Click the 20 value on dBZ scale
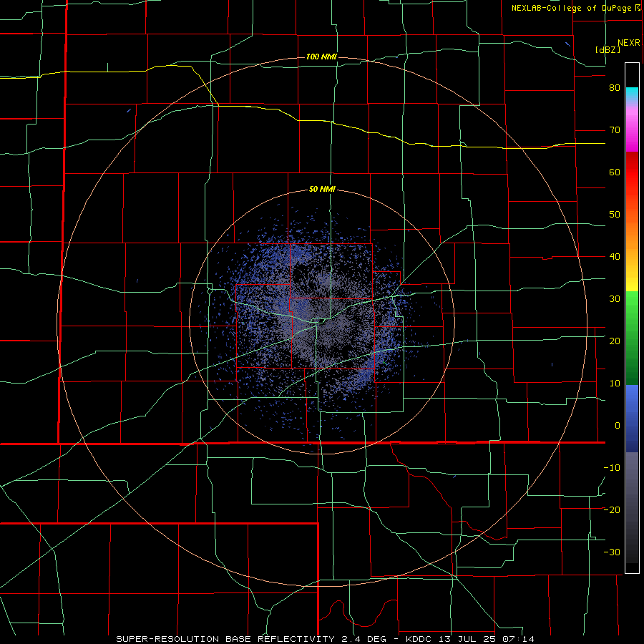Image resolution: width=644 pixels, height=644 pixels. pos(615,341)
